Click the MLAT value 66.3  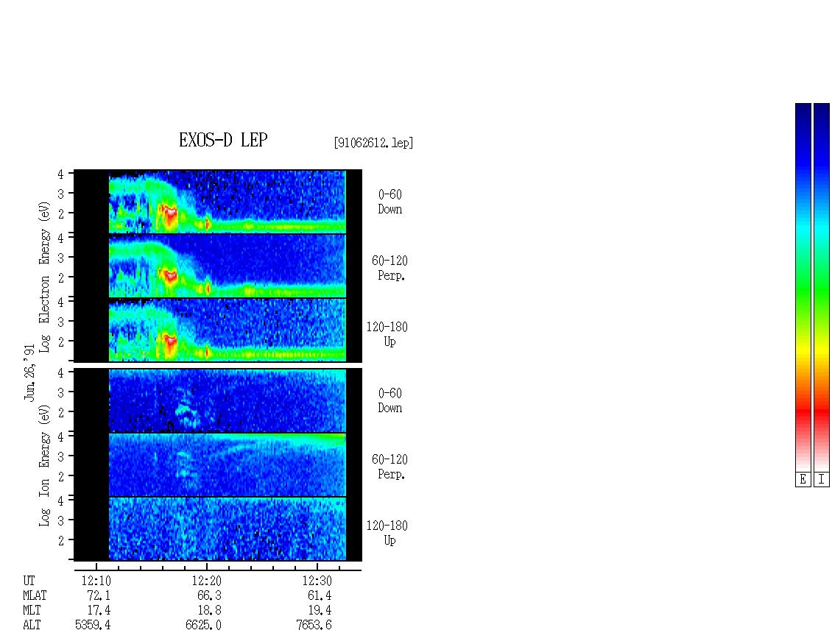coord(209,595)
